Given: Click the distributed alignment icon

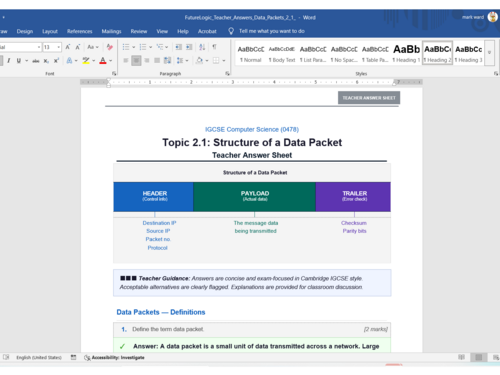Looking at the screenshot, I should [167, 61].
